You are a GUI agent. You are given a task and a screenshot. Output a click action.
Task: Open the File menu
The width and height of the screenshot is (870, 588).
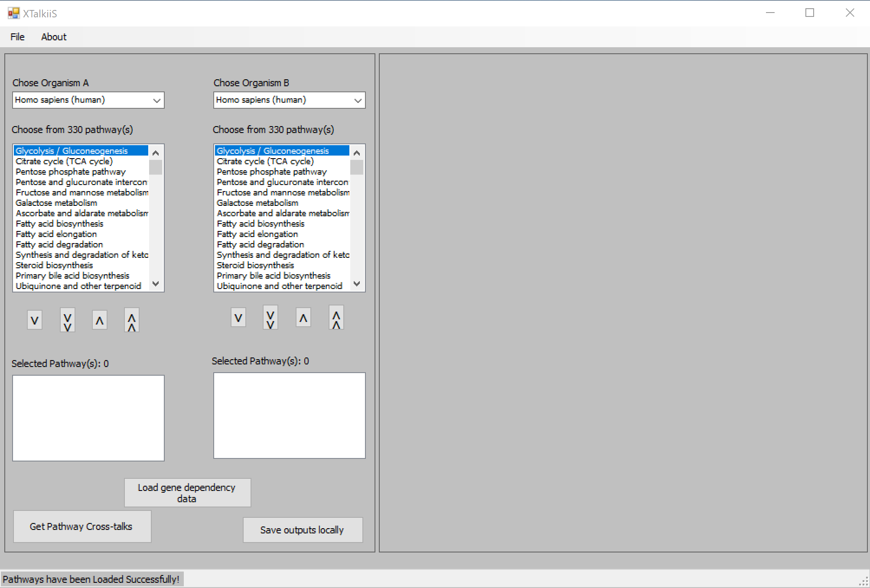click(x=17, y=37)
